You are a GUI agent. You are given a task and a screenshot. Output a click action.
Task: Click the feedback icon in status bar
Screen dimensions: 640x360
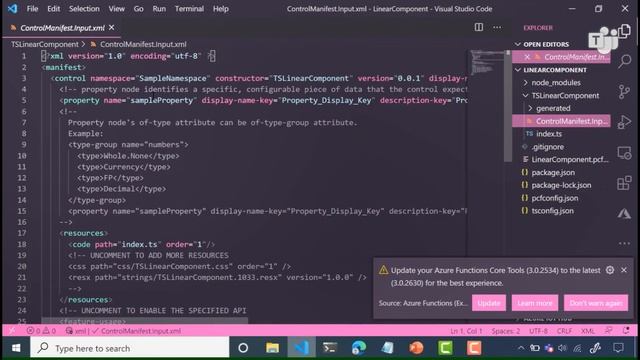tap(609, 331)
